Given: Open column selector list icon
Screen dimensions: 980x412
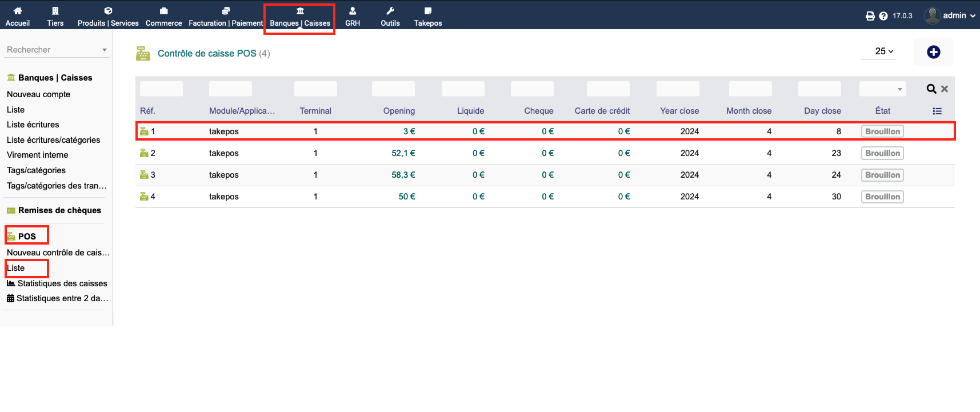Looking at the screenshot, I should [x=937, y=111].
